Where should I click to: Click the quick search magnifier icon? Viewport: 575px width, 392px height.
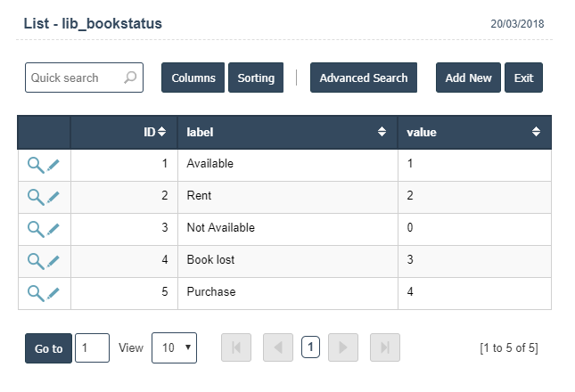pyautogui.click(x=130, y=78)
